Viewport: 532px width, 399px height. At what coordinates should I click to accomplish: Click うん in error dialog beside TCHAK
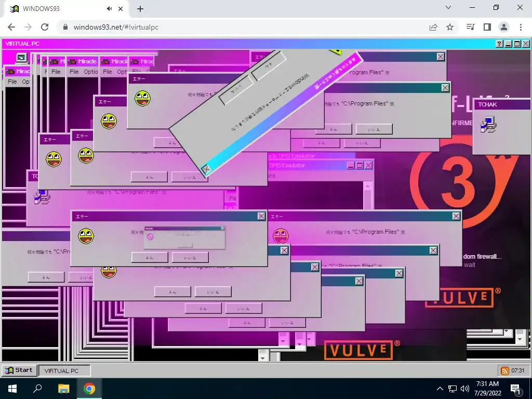click(333, 129)
